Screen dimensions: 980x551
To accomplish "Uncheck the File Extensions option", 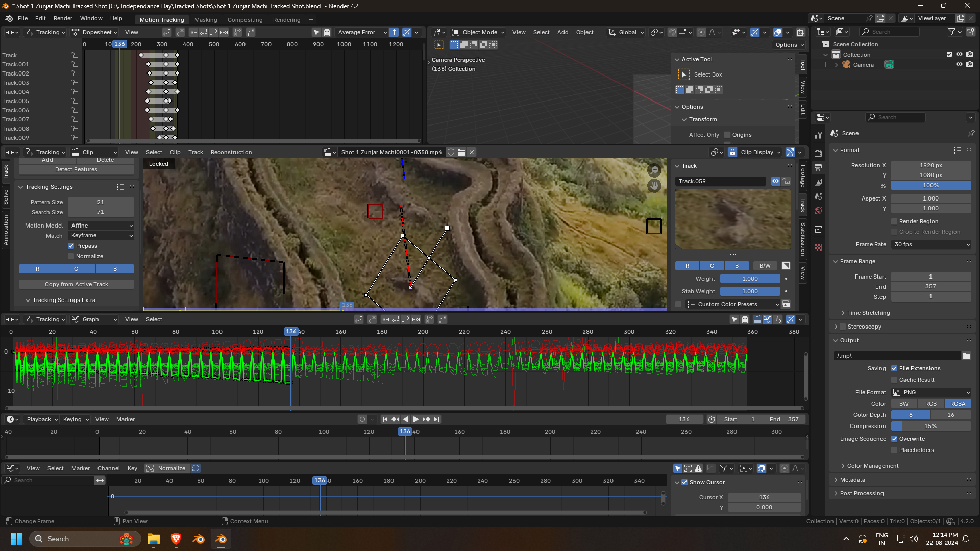I will tap(894, 368).
